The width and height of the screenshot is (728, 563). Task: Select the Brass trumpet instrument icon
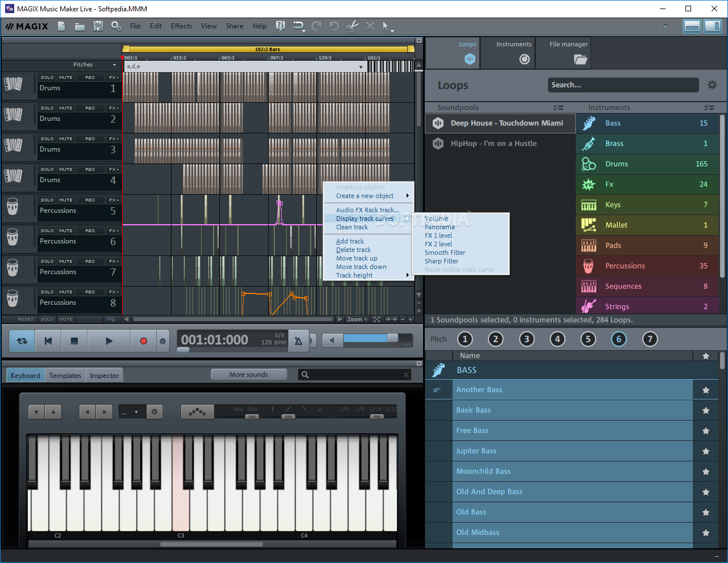589,144
